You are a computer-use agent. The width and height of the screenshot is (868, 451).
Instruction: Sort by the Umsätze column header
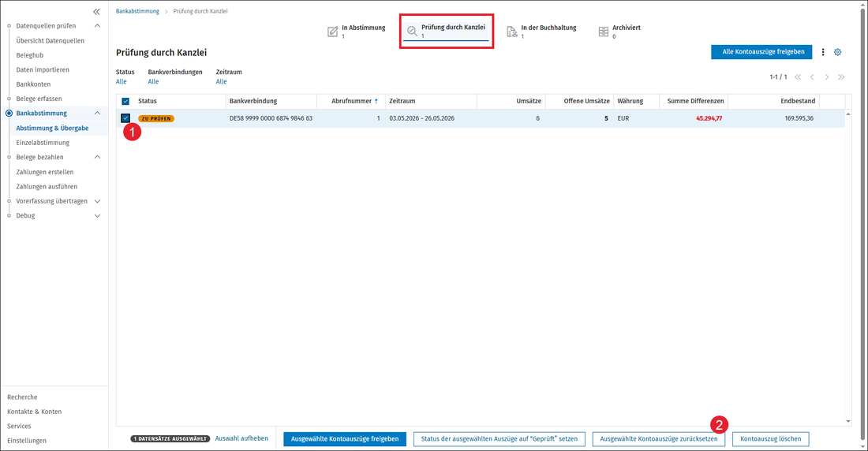point(529,101)
